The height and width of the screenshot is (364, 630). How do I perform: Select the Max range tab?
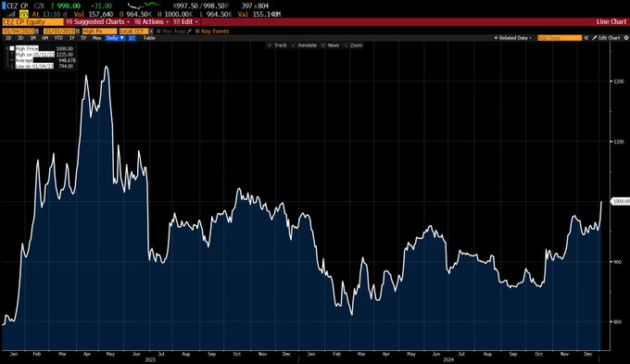pyautogui.click(x=97, y=38)
